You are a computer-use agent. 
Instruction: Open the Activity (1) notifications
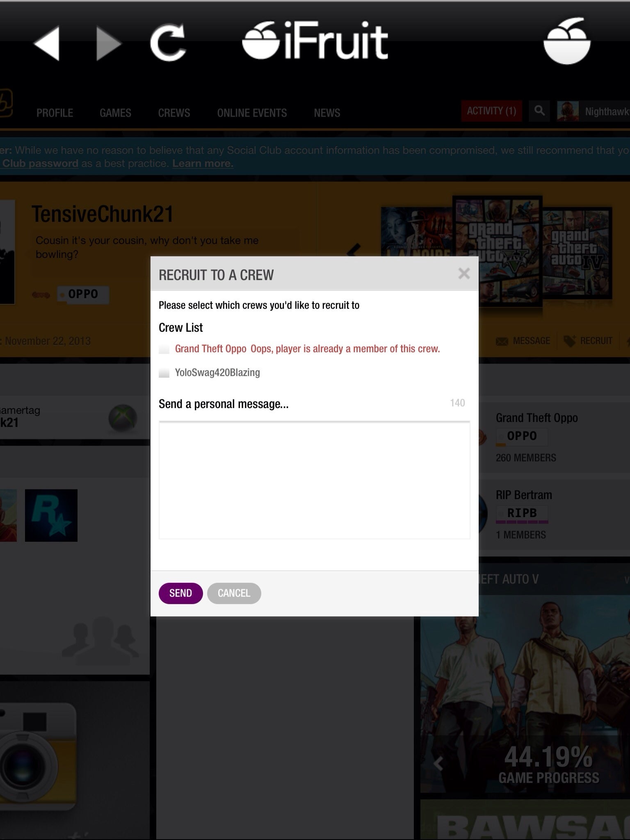[491, 111]
